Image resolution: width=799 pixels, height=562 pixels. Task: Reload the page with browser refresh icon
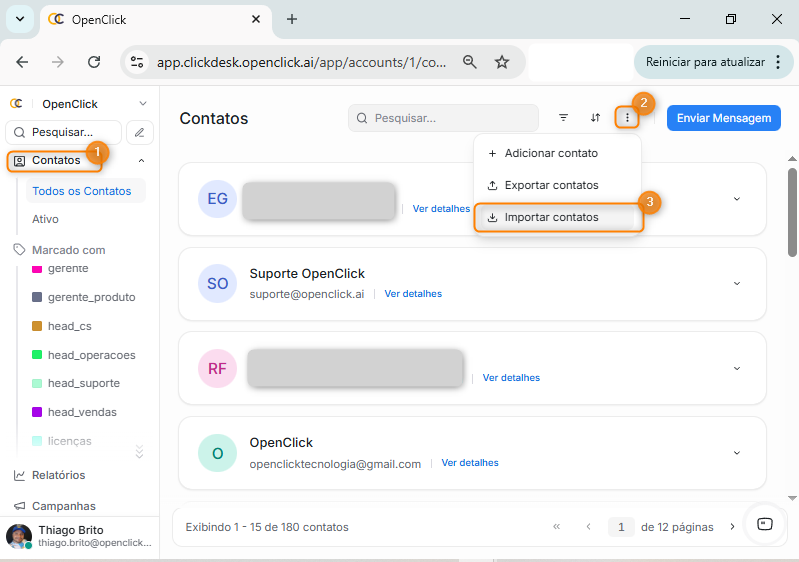(94, 62)
